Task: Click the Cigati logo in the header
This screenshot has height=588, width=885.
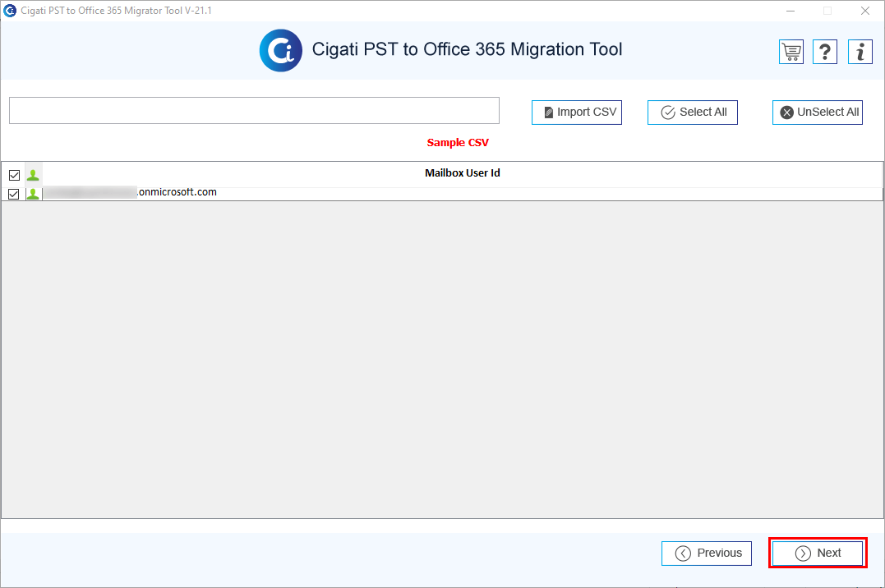Action: [x=280, y=50]
